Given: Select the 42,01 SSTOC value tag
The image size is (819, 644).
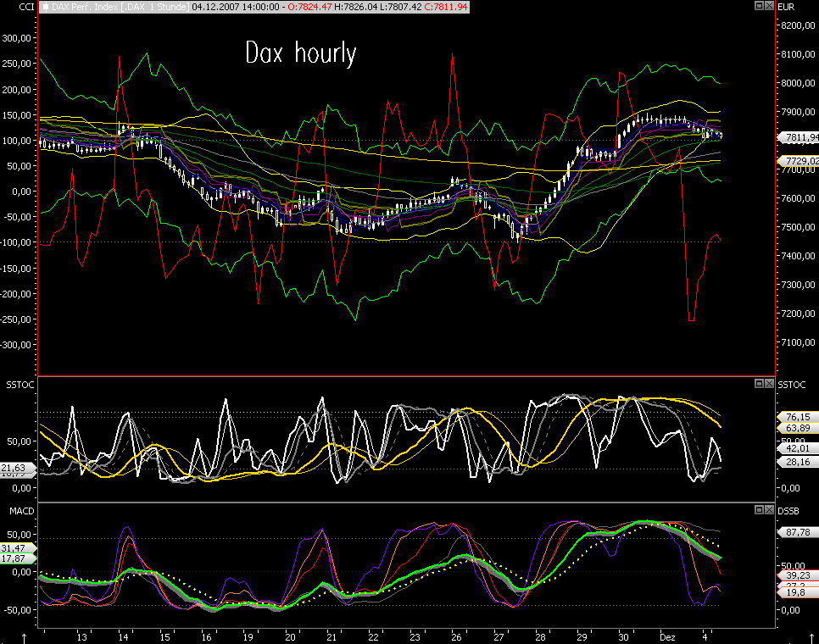Looking at the screenshot, I should pos(797,448).
